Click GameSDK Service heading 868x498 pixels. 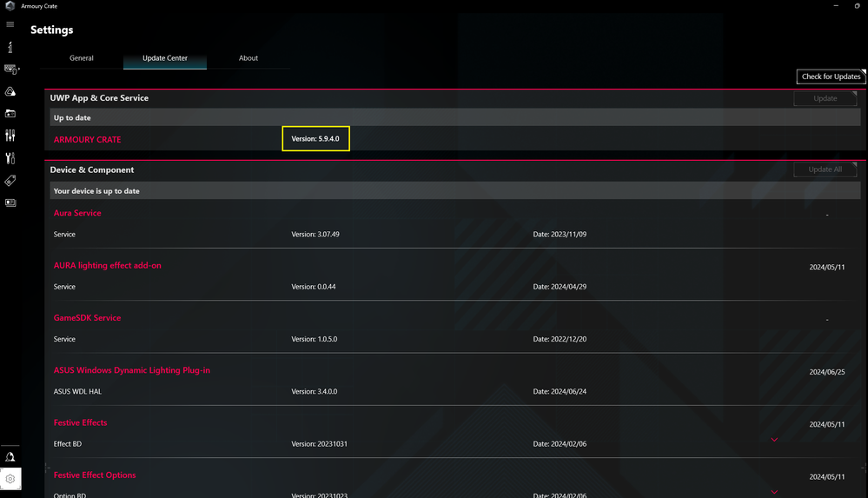(88, 318)
